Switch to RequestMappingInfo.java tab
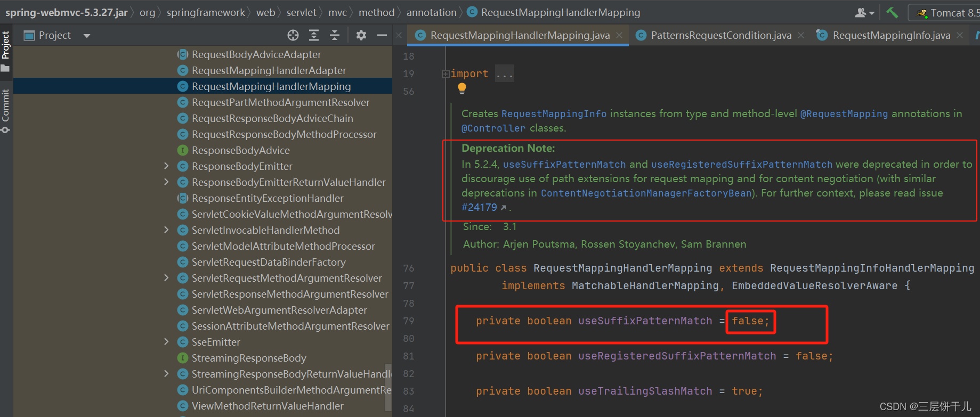Screen dimensions: 980x417 pyautogui.click(x=891, y=35)
